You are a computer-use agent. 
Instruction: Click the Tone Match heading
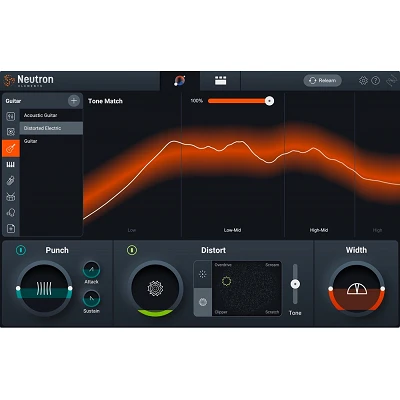[x=105, y=101]
